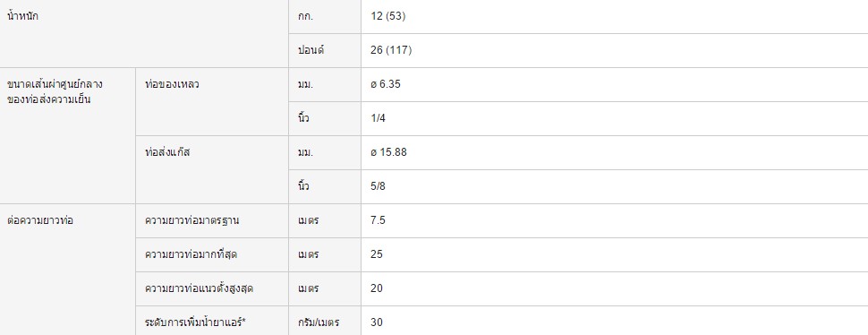Click ขนาดเส้นผ่าศูนย์กลางของท่อส่งความเย็น header
This screenshot has width=868, height=335.
(67, 135)
